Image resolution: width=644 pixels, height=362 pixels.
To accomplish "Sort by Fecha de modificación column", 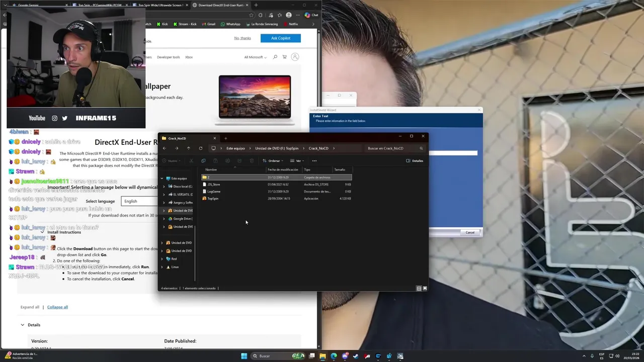I will [x=283, y=169].
